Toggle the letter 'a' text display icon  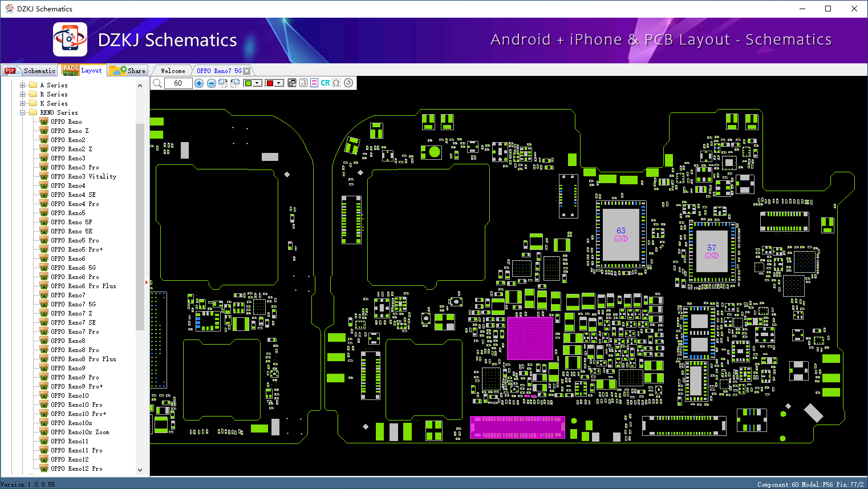303,83
